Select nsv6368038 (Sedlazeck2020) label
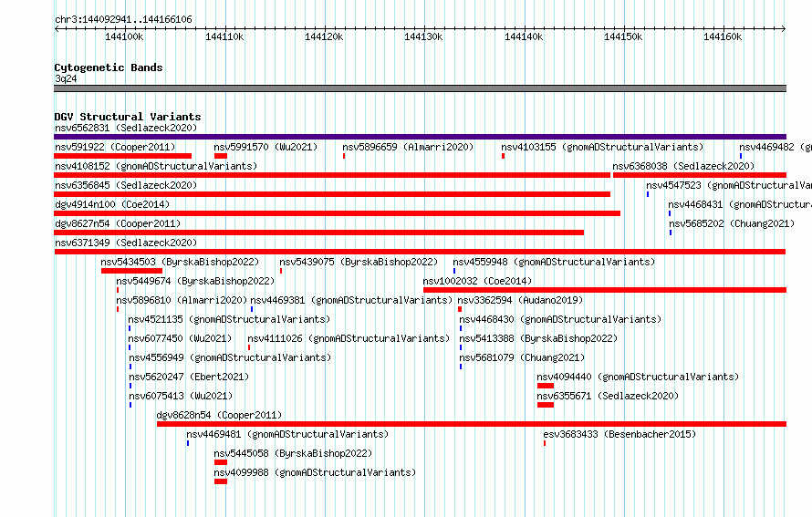812x517 pixels. 683,166
